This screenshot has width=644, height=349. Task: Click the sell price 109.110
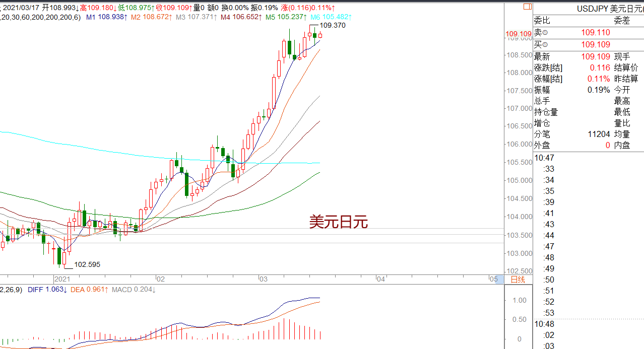pos(596,32)
